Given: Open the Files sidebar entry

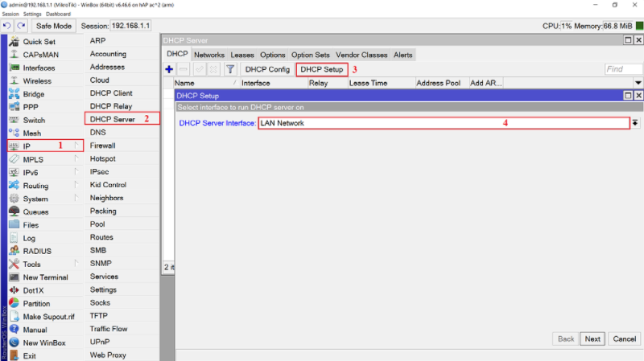Looking at the screenshot, I should [31, 225].
